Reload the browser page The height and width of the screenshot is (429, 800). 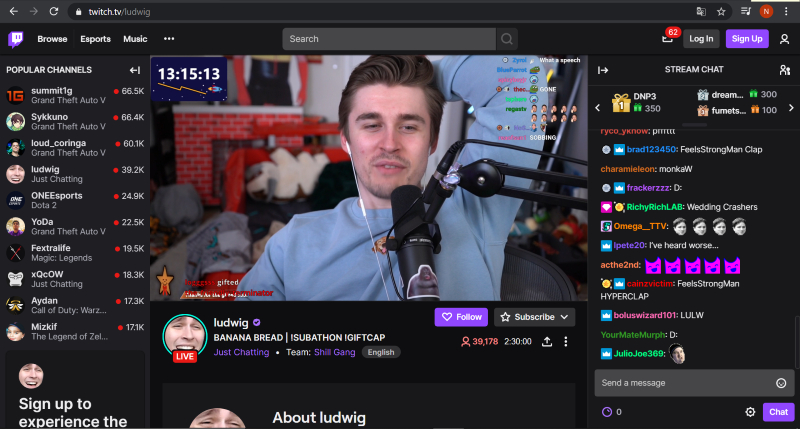point(54,11)
